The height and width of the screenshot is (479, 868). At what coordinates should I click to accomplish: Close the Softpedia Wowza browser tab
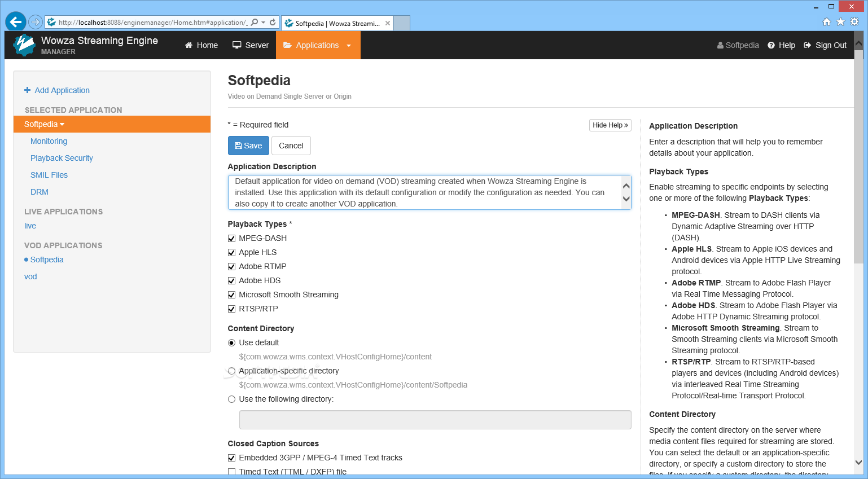(x=388, y=23)
